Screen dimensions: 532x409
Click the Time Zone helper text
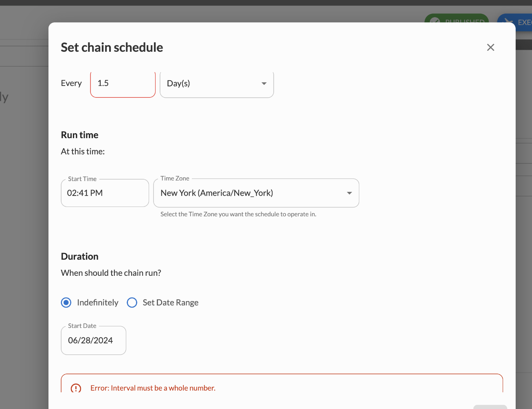click(238, 214)
